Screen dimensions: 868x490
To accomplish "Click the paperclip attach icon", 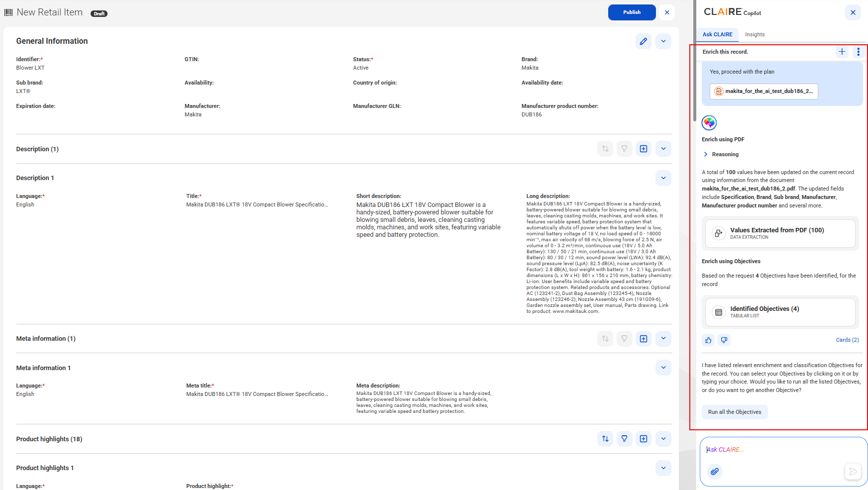I will click(714, 472).
